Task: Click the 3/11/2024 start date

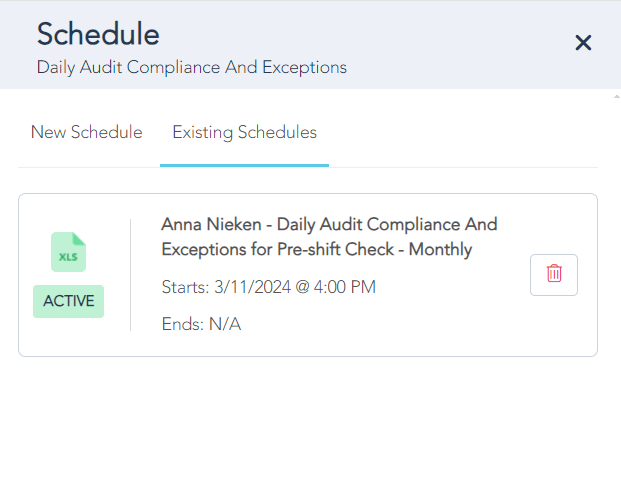Action: [252, 287]
